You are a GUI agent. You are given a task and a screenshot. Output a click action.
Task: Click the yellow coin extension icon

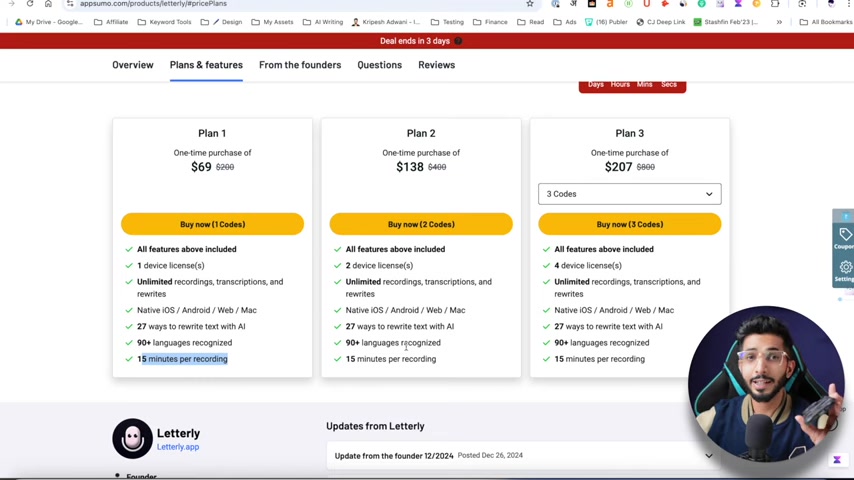click(757, 4)
